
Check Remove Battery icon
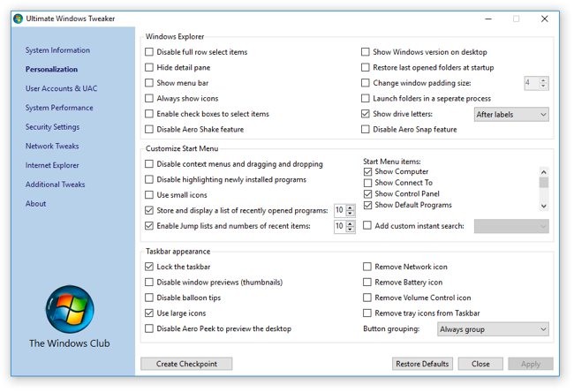(367, 283)
